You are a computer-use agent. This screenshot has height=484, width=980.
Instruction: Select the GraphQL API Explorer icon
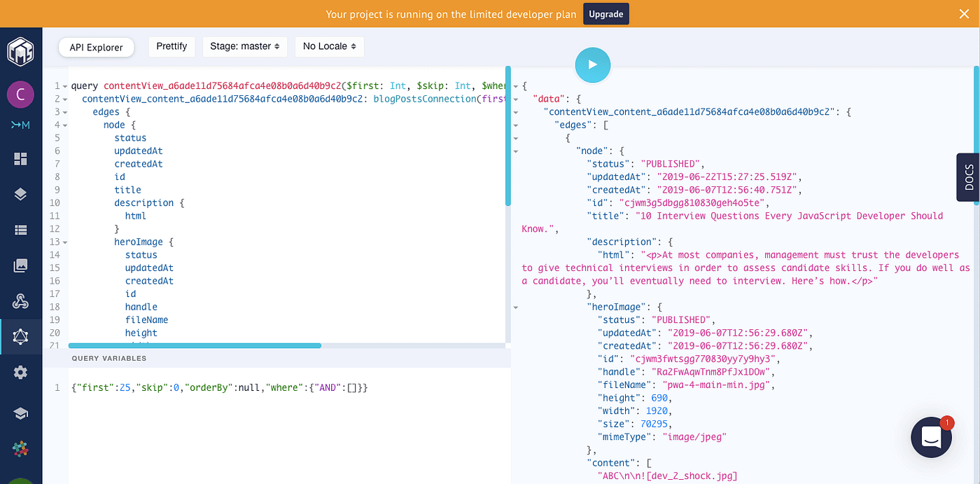(20, 337)
